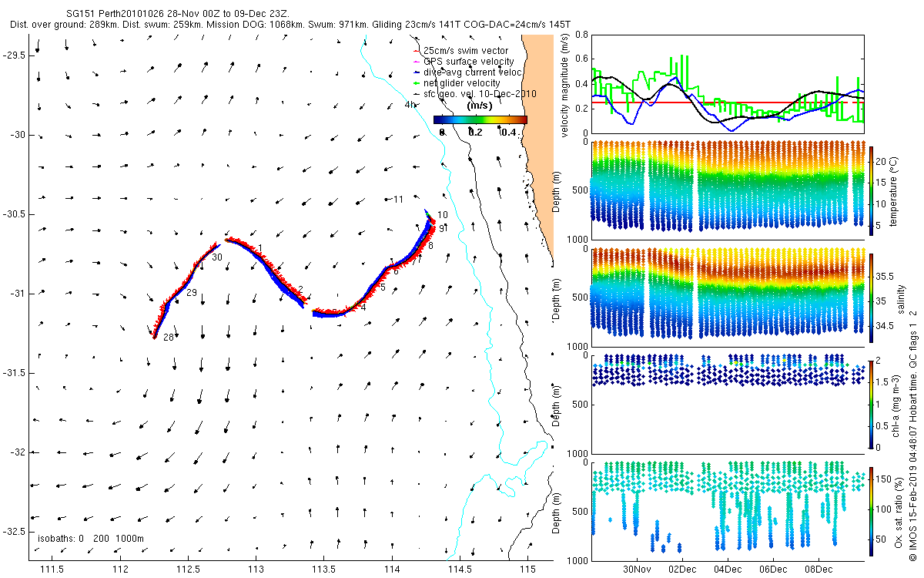Click the day "2" marker on the glider track

click(x=300, y=289)
